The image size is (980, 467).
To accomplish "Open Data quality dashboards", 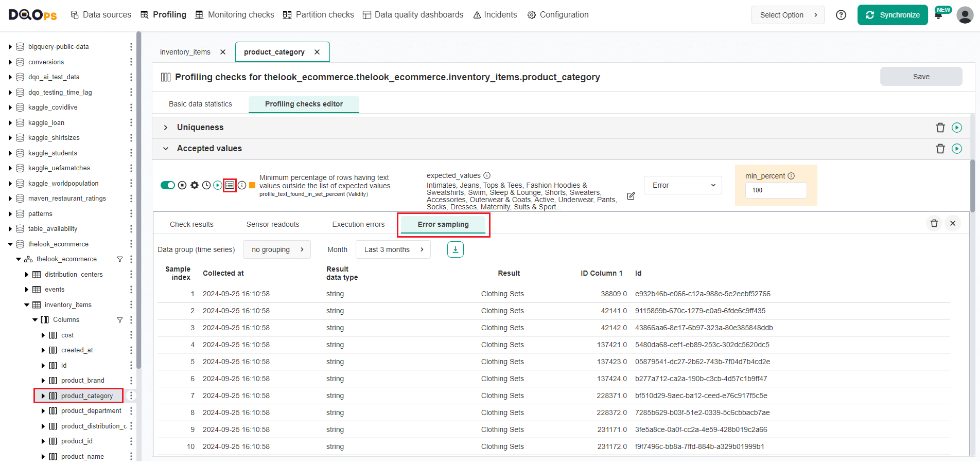I will [413, 15].
